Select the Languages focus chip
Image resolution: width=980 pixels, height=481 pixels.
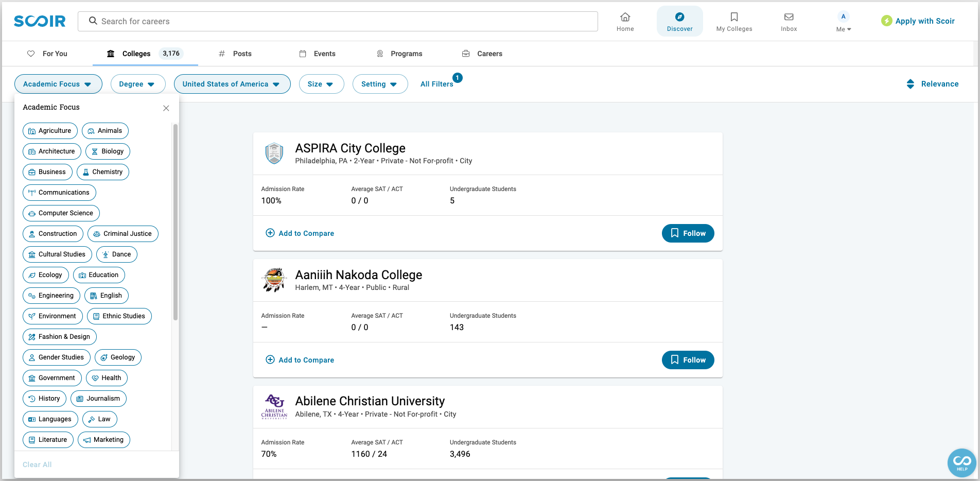(50, 419)
